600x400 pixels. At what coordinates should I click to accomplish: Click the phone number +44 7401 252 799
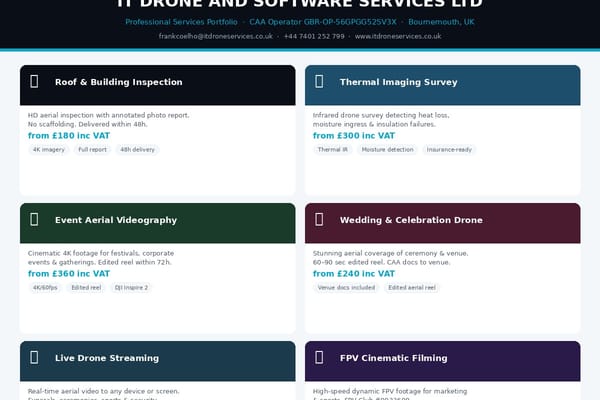pos(314,36)
